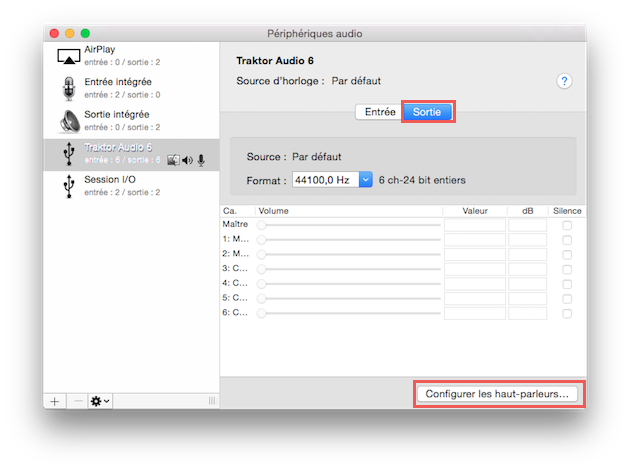Screen dimensions: 630x471
Task: Click channel 6 Valeur field
Action: pyautogui.click(x=475, y=313)
